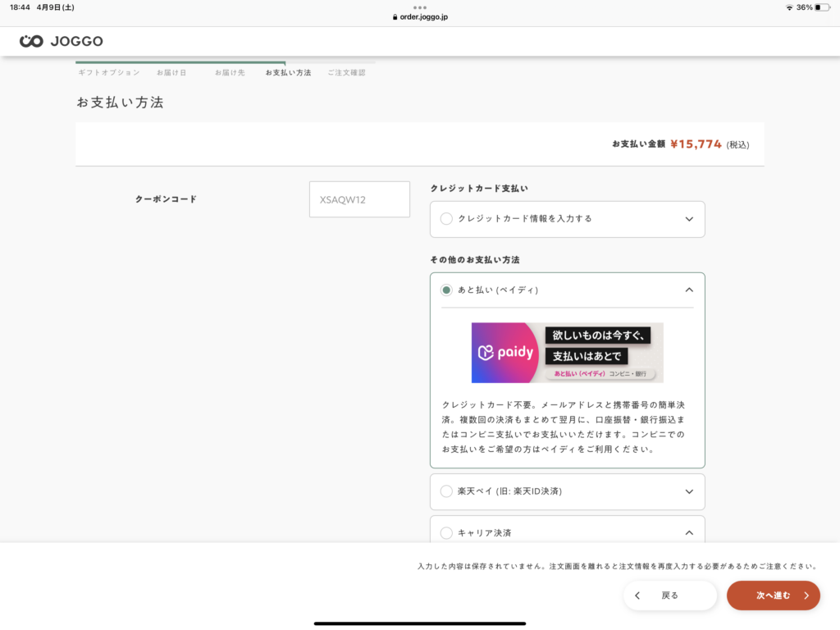The width and height of the screenshot is (840, 630).
Task: Select the クレジットカード情報を入力する radio button
Action: pos(446,219)
